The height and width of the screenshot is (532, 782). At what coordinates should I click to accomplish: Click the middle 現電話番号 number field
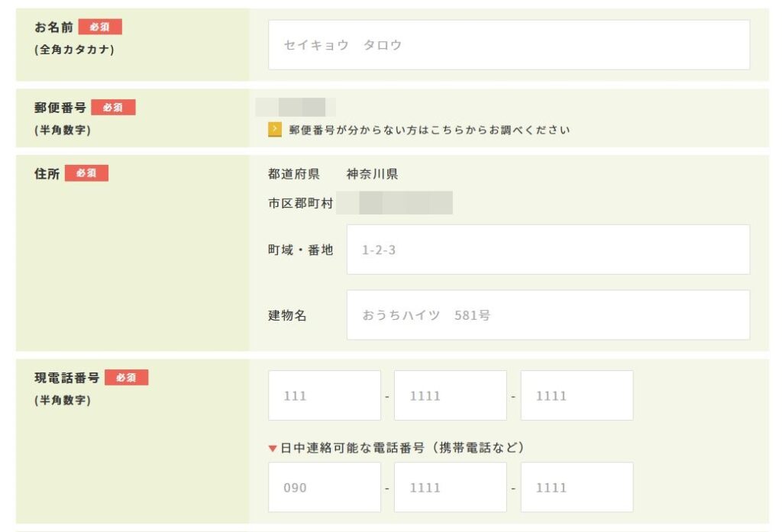point(450,395)
